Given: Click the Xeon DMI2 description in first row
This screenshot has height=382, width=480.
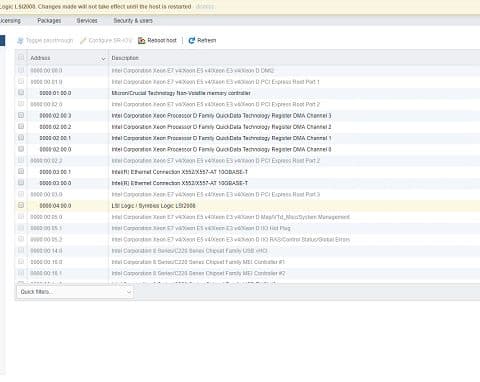Looking at the screenshot, I should click(x=193, y=70).
